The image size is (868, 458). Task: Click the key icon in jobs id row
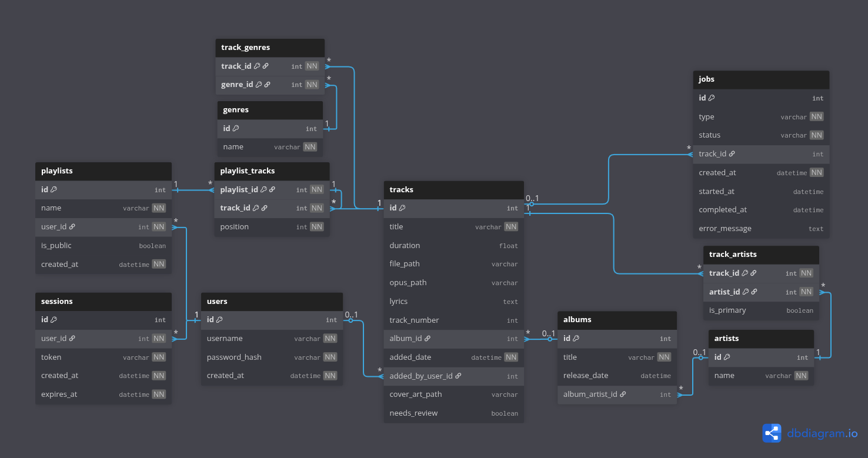712,98
